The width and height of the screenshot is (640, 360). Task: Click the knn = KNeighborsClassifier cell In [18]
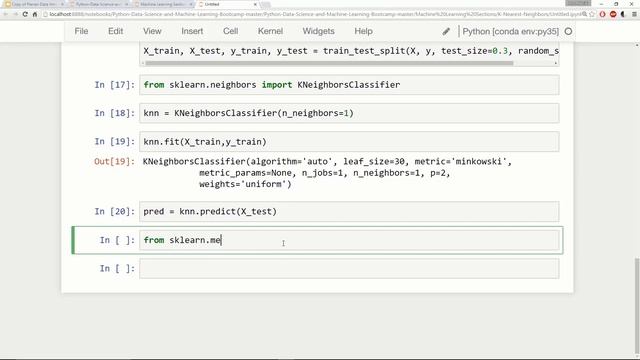point(349,113)
